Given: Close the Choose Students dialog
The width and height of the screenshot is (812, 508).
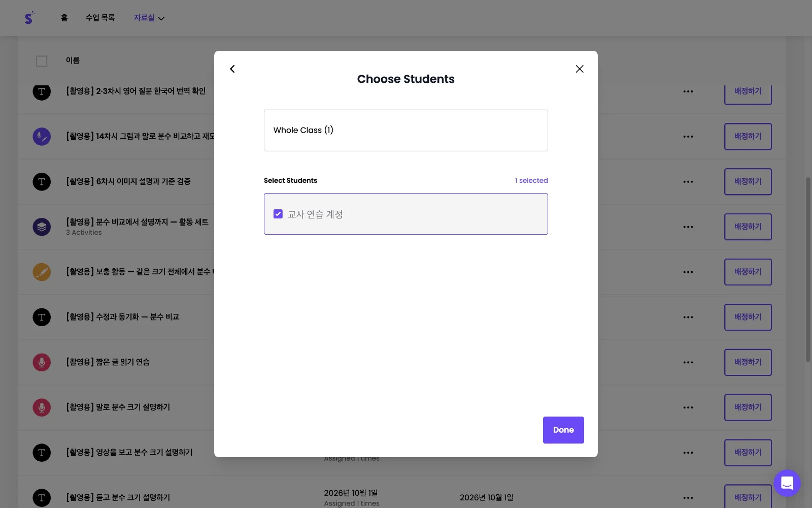Looking at the screenshot, I should point(580,69).
